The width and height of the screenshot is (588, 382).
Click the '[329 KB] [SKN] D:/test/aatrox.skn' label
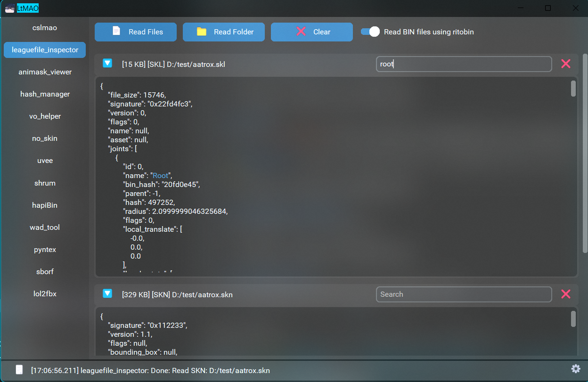click(x=177, y=294)
